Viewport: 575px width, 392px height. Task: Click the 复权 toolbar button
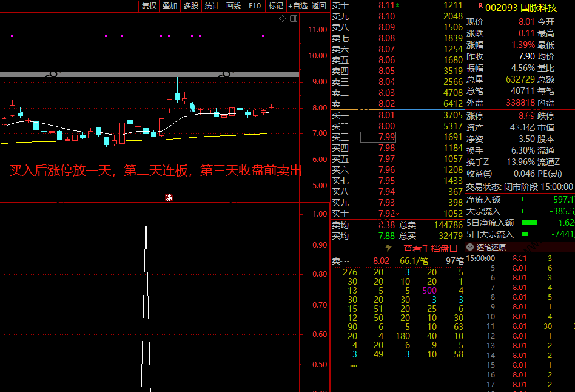coord(149,6)
